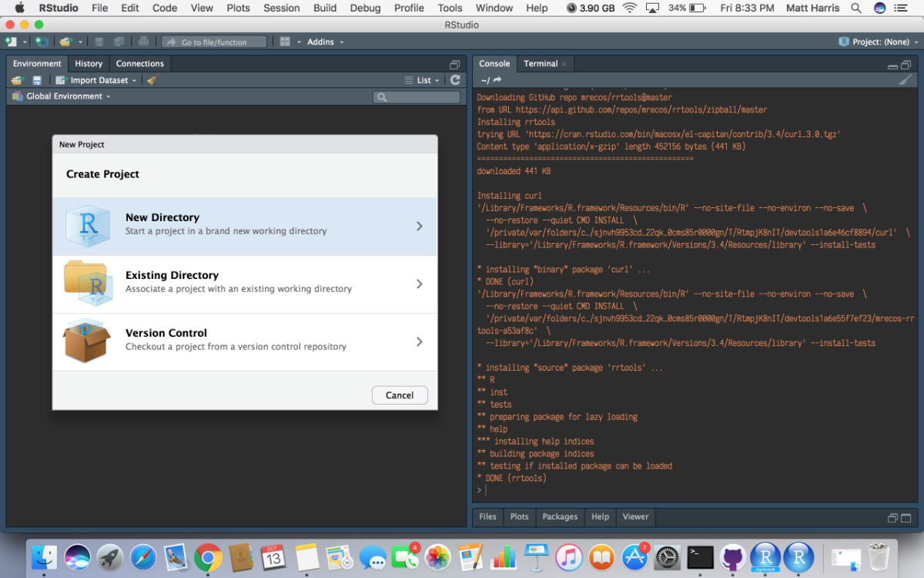The image size is (924, 578).
Task: Click the open file toolbar icon
Action: 65,42
